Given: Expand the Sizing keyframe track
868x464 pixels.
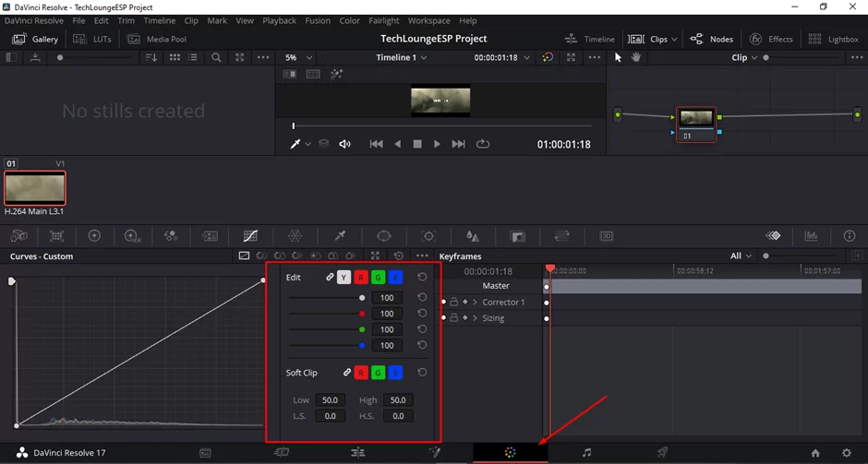Looking at the screenshot, I should click(x=475, y=318).
